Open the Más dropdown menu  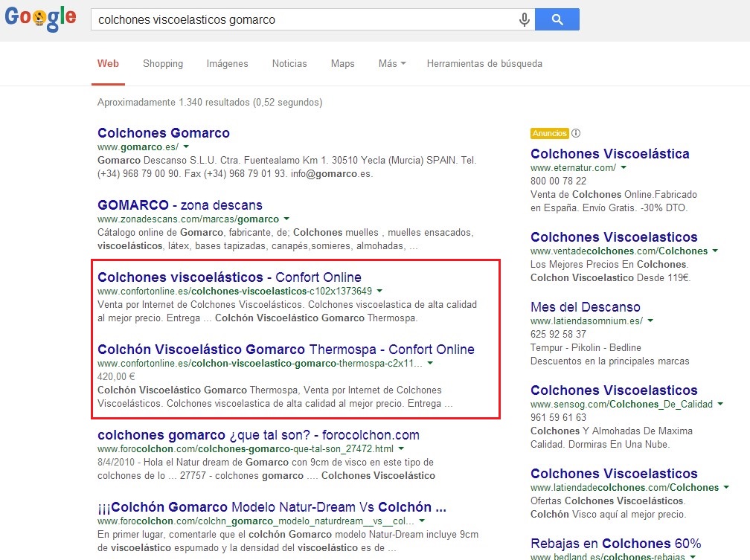391,64
